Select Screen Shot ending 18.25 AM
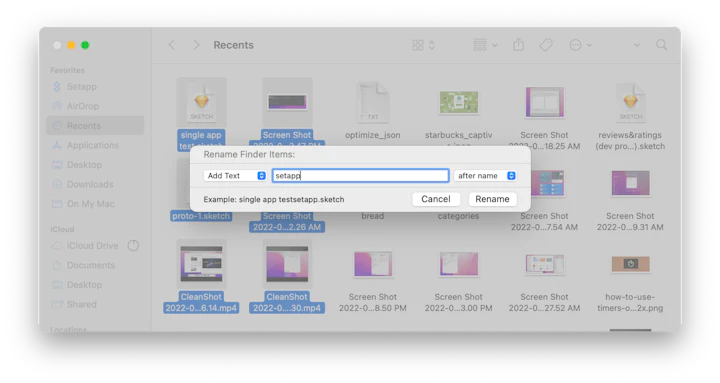The height and width of the screenshot is (383, 720). coord(544,102)
